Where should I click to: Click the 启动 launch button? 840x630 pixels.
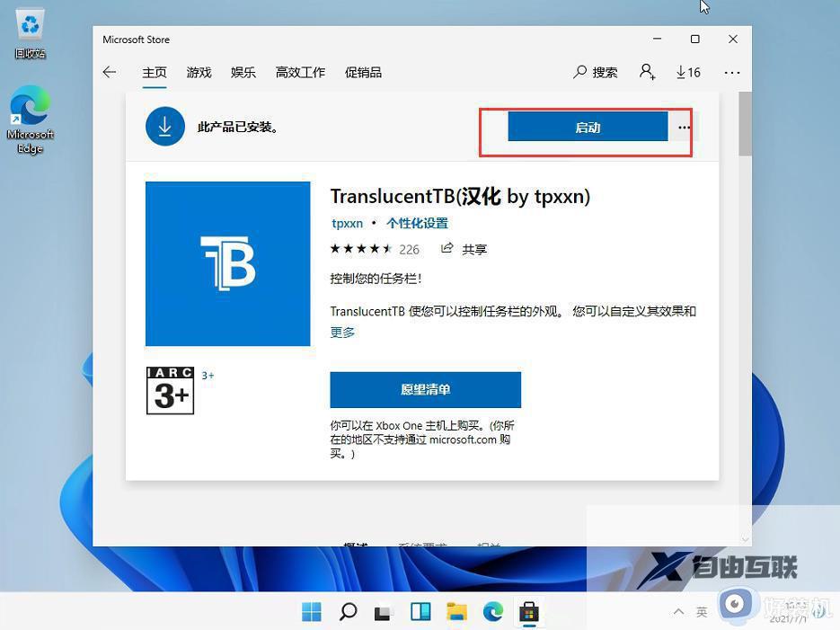pyautogui.click(x=587, y=127)
